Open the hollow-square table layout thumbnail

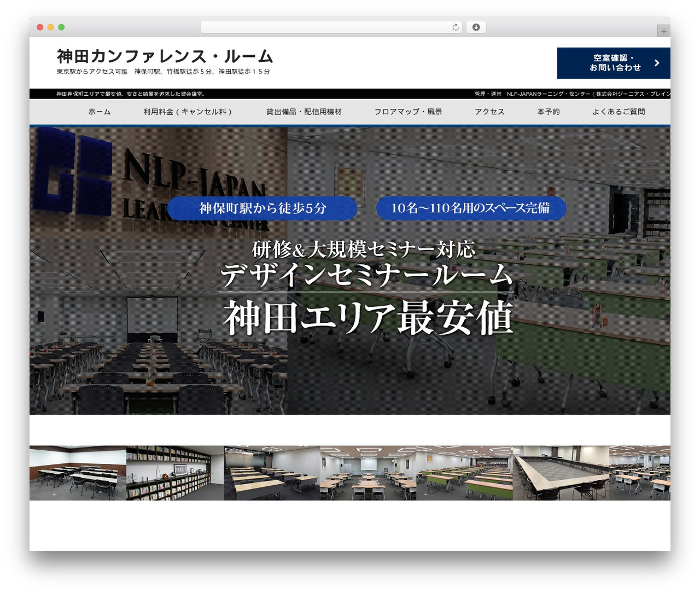561,473
